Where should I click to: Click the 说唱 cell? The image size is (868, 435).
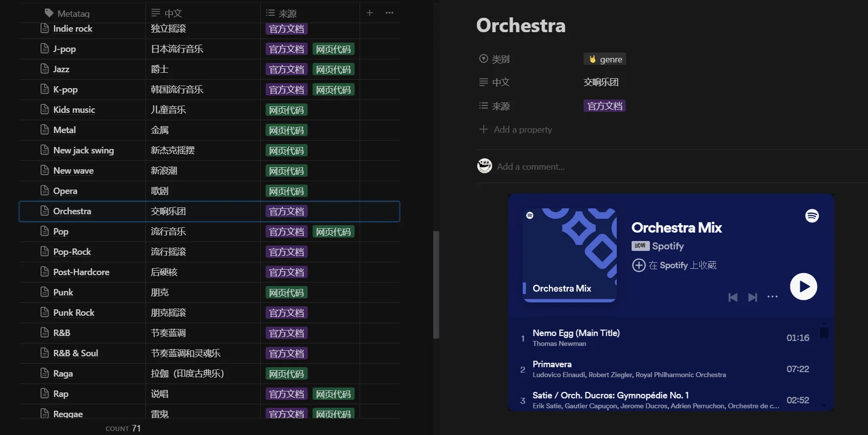[x=203, y=393]
